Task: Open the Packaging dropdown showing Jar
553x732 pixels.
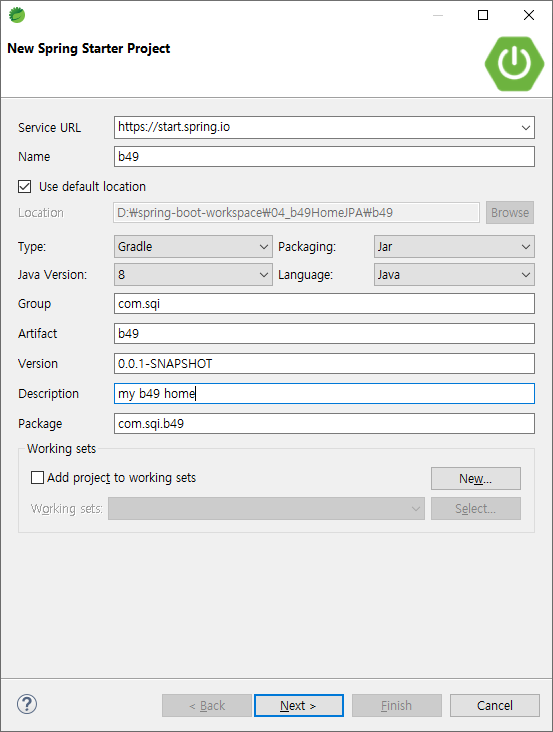Action: pos(454,246)
